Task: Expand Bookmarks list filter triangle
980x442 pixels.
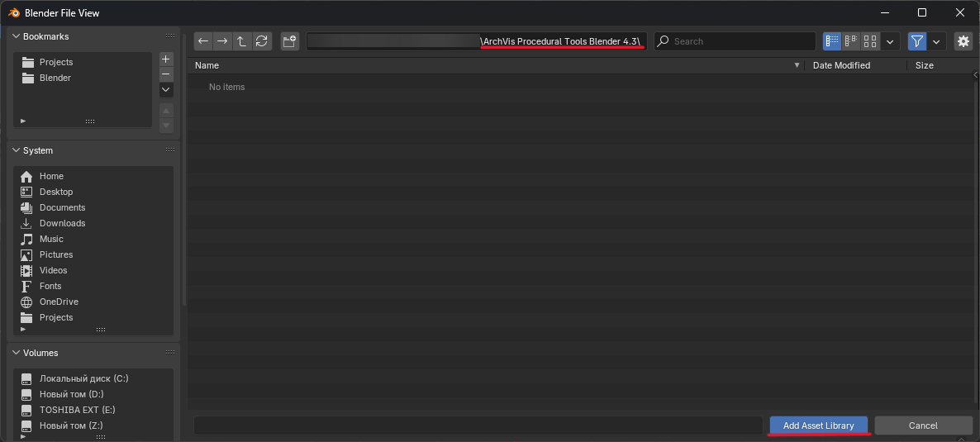Action: click(x=23, y=121)
